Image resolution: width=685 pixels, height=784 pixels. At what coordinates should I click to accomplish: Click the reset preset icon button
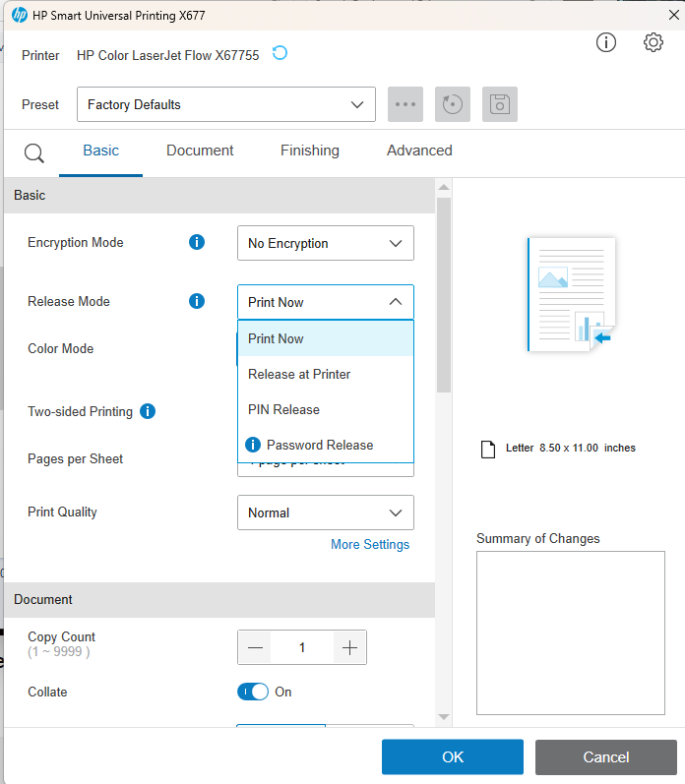click(453, 104)
